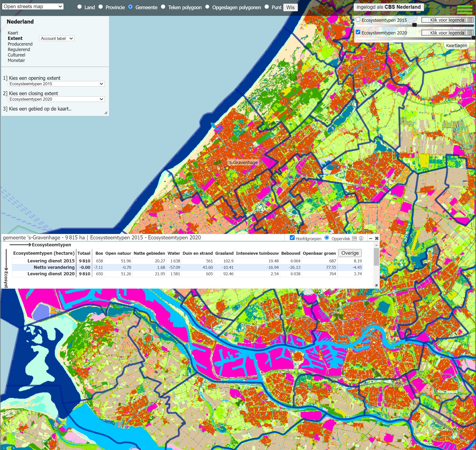The width and height of the screenshot is (476, 450).
Task: Click the Ecosysteemtypen 2015 opacity slider handle
Action: click(414, 25)
